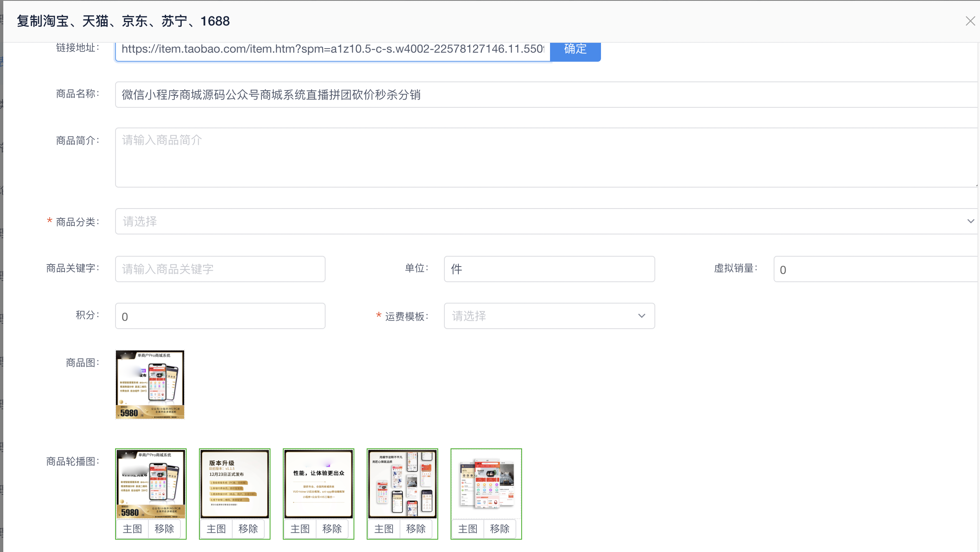Expand the 运费模板 dropdown
Screen dimensions: 980x552
(x=549, y=316)
